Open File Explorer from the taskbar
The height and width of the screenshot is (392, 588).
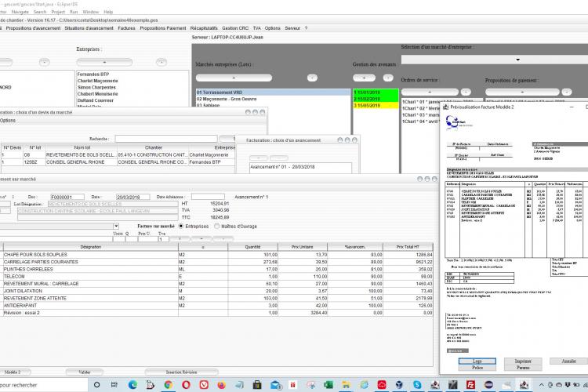346,384
